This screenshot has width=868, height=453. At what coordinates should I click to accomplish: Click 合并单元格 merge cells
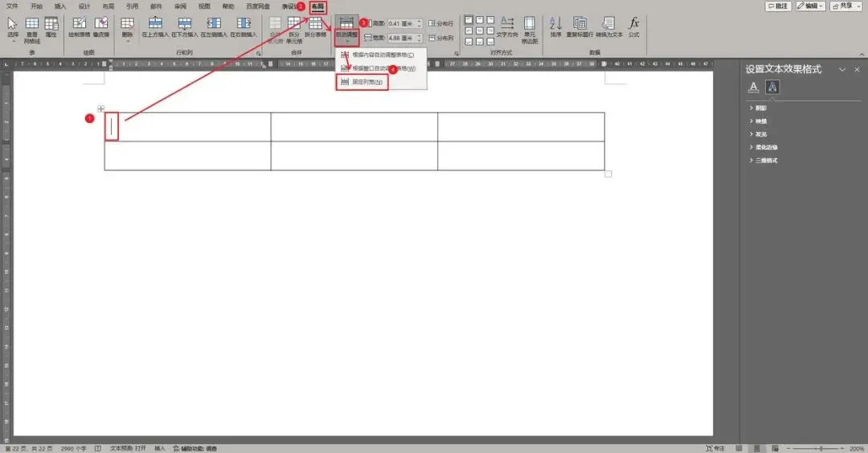(x=275, y=30)
